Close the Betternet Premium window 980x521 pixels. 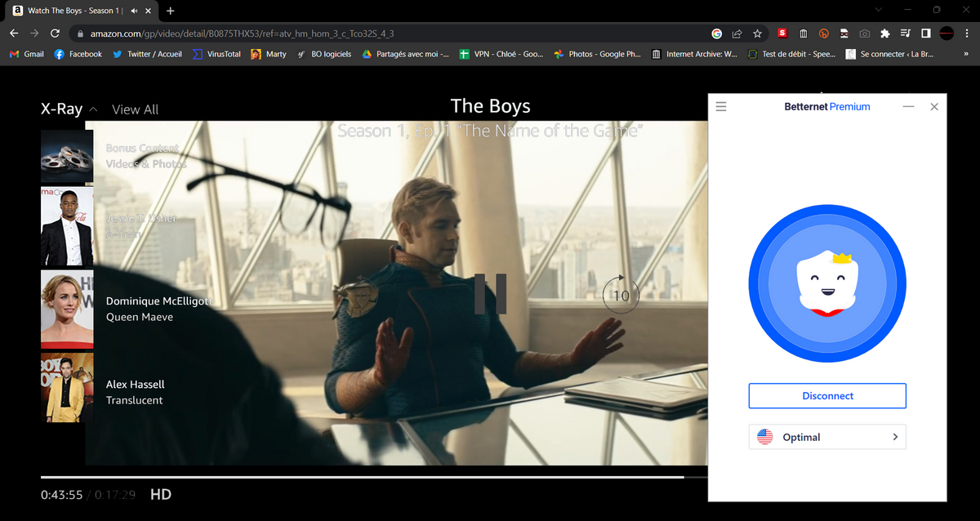click(x=934, y=107)
